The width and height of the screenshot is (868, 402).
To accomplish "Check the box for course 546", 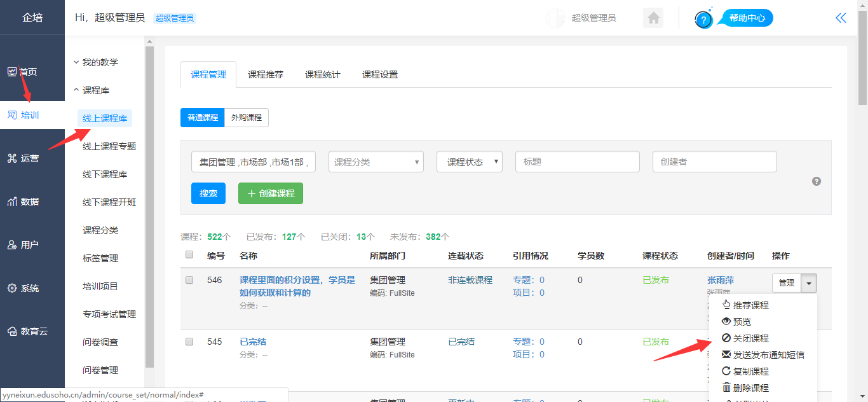I will pyautogui.click(x=189, y=280).
